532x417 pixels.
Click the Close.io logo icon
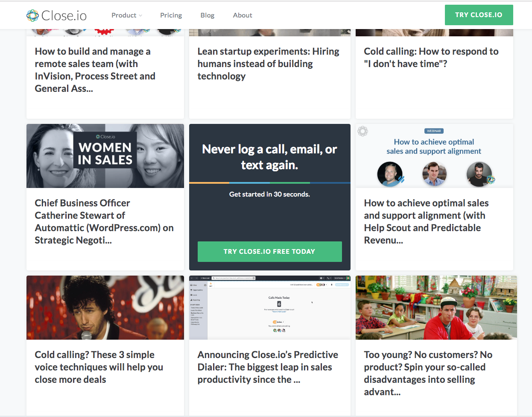coord(32,15)
